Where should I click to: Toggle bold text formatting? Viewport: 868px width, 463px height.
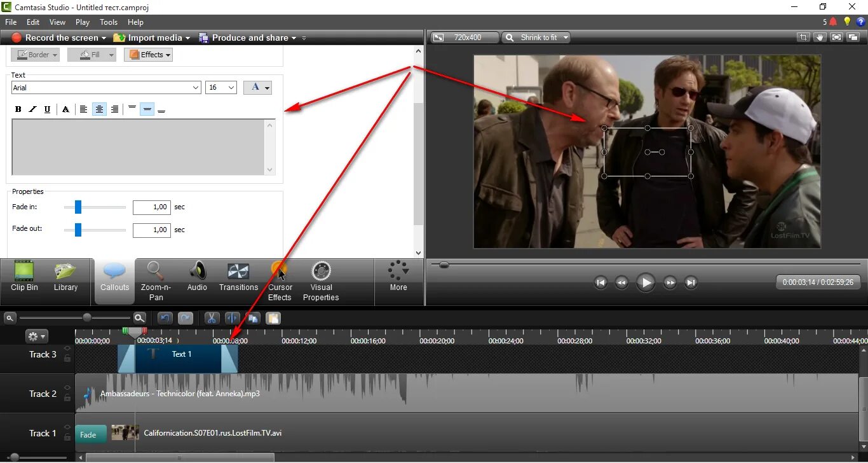click(x=18, y=109)
